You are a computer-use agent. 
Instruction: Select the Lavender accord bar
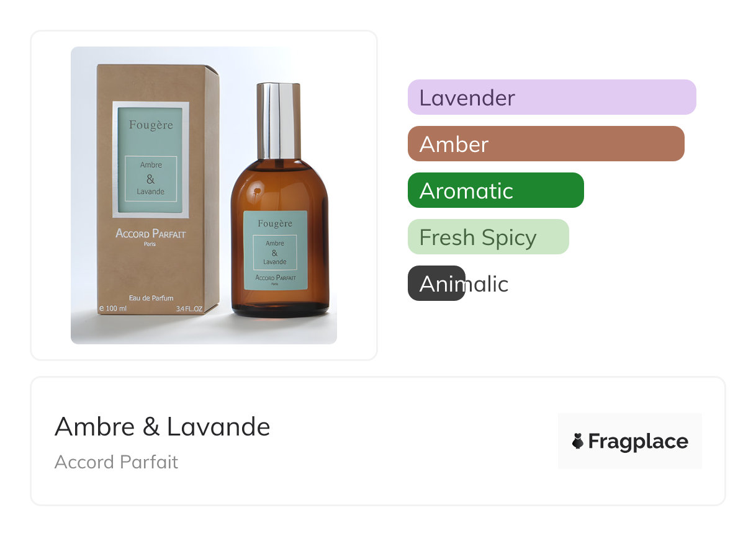tap(552, 97)
